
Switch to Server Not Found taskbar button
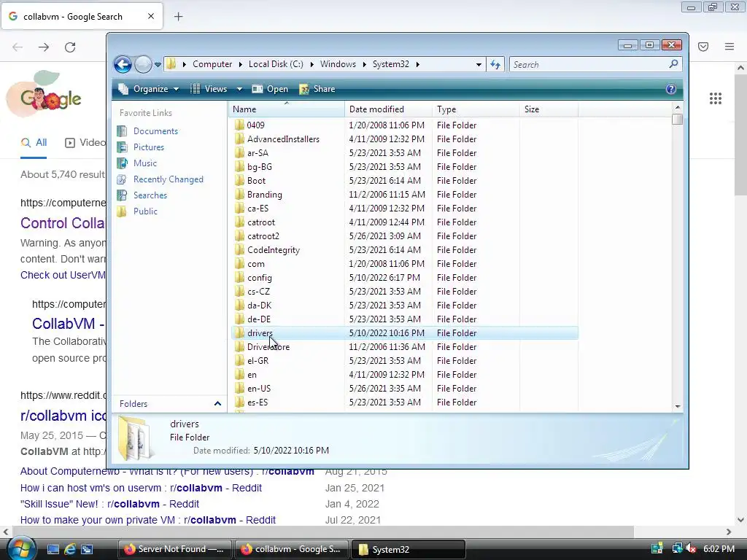tap(174, 549)
